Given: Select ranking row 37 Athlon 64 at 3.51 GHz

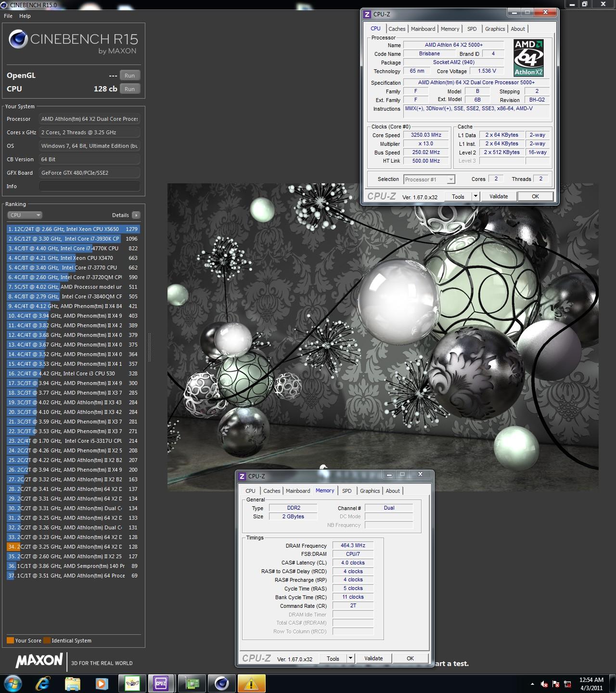Looking at the screenshot, I should coord(73,576).
